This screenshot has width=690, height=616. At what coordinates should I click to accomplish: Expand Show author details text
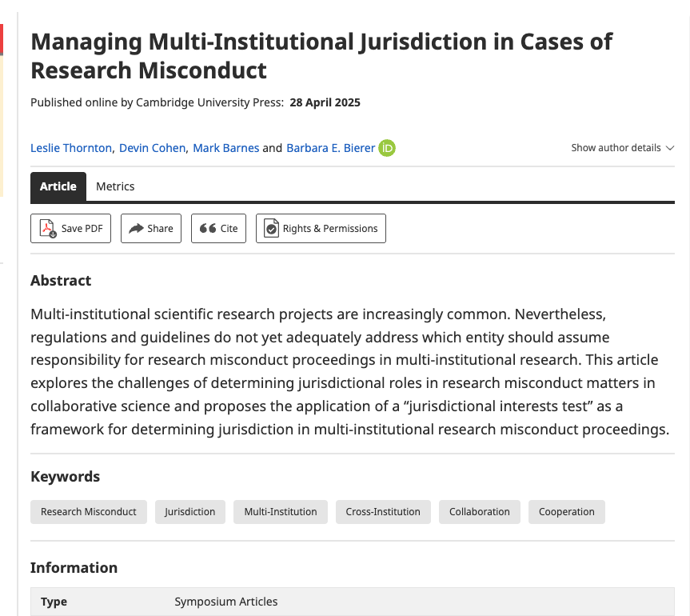tap(616, 148)
